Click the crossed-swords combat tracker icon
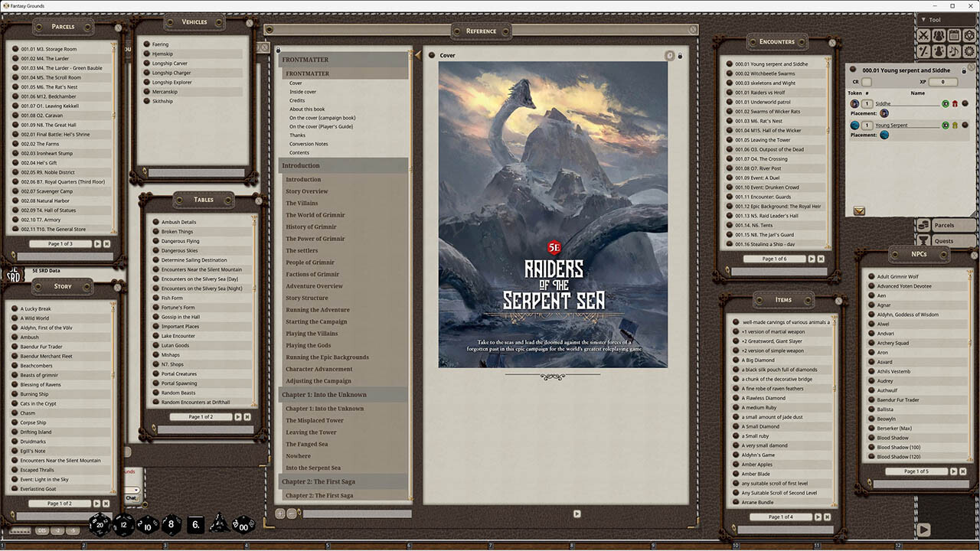Viewport: 980px width, 551px height. 924,36
